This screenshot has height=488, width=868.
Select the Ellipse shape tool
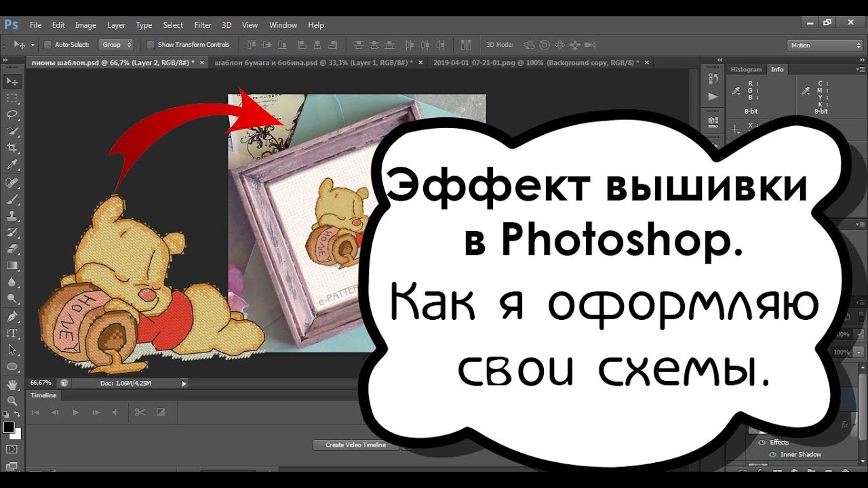[x=12, y=367]
